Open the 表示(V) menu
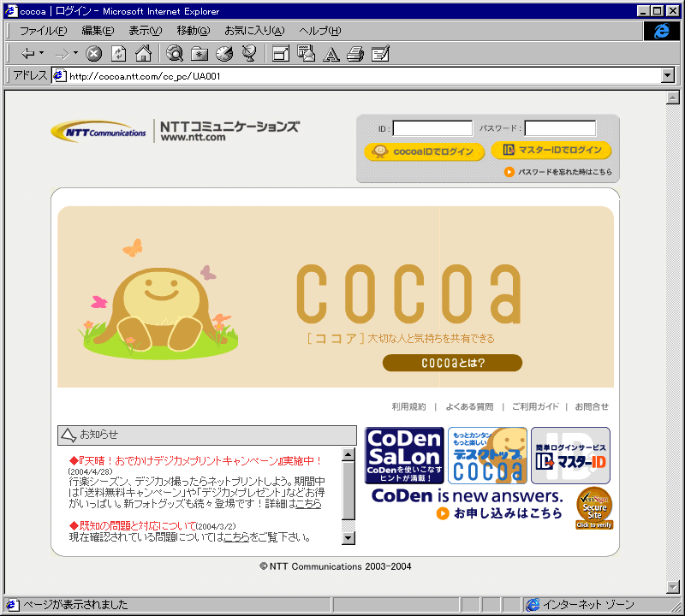Screen dimensions: 685x616 (145, 31)
